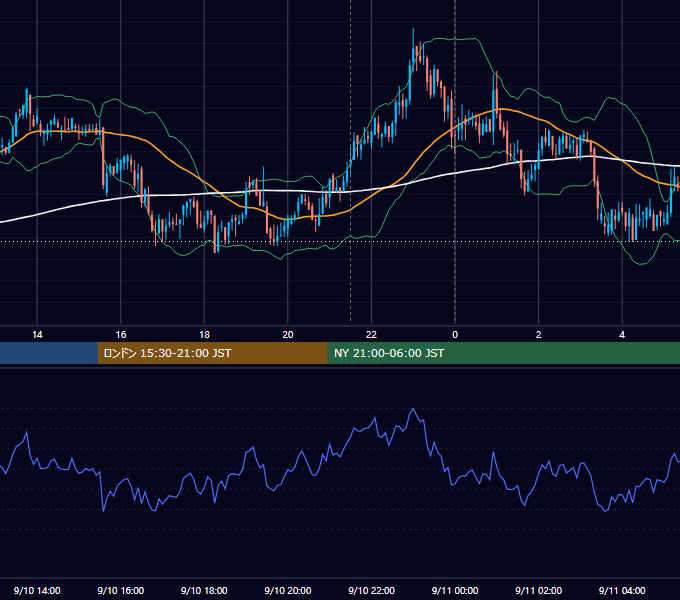The height and width of the screenshot is (600, 680).
Task: Click the blue session band before London
Action: 49,353
